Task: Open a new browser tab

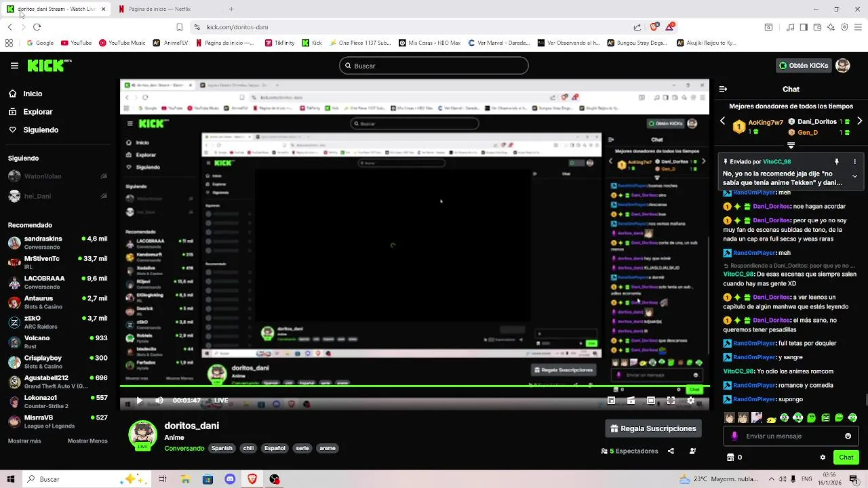Action: point(231,9)
